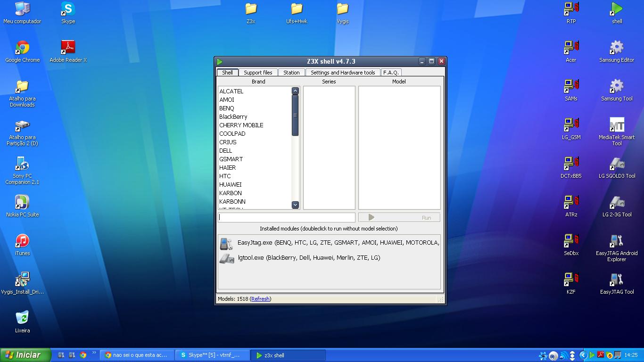Open the F.A.Q. tab
644x362 pixels.
(x=391, y=73)
